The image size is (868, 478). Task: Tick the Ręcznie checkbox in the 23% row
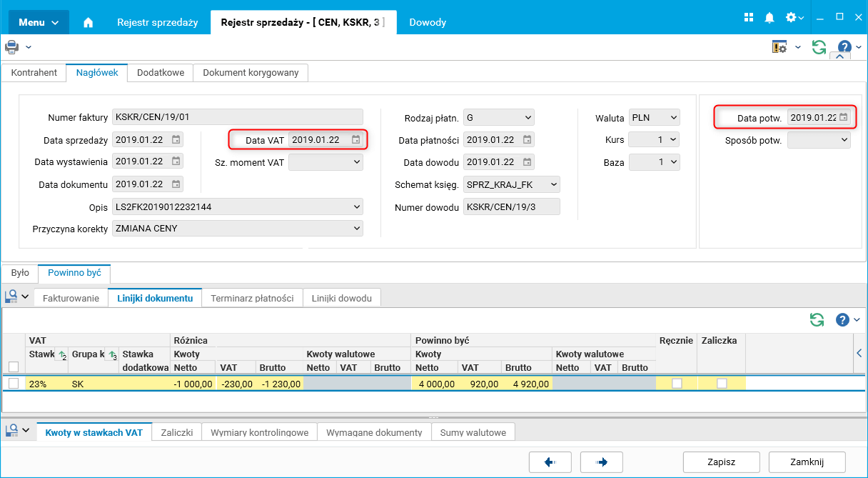coord(677,384)
